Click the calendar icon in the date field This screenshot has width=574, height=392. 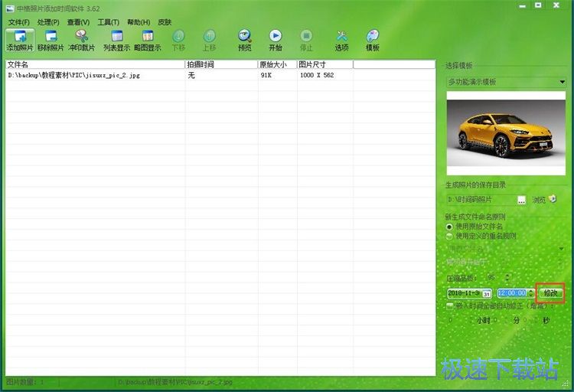click(x=487, y=293)
